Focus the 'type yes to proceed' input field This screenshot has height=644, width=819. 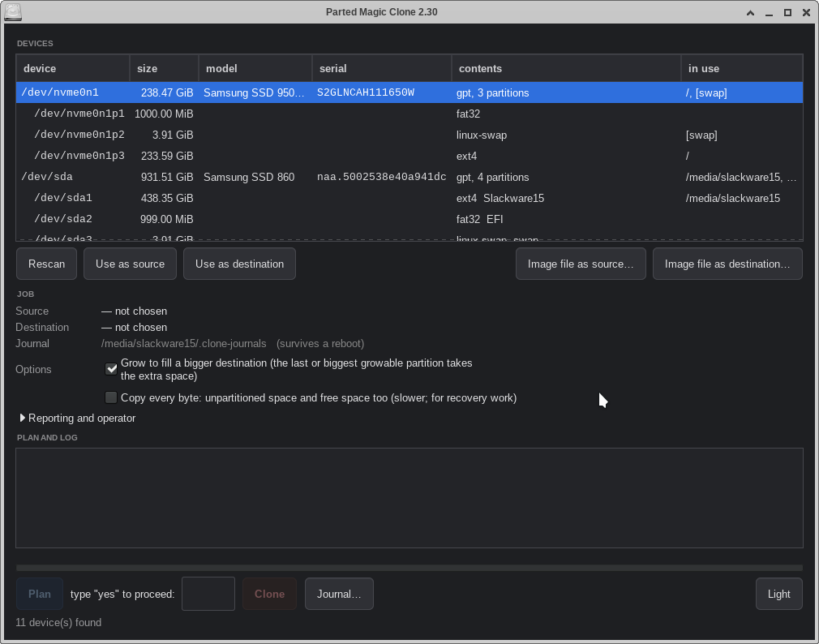(x=208, y=594)
